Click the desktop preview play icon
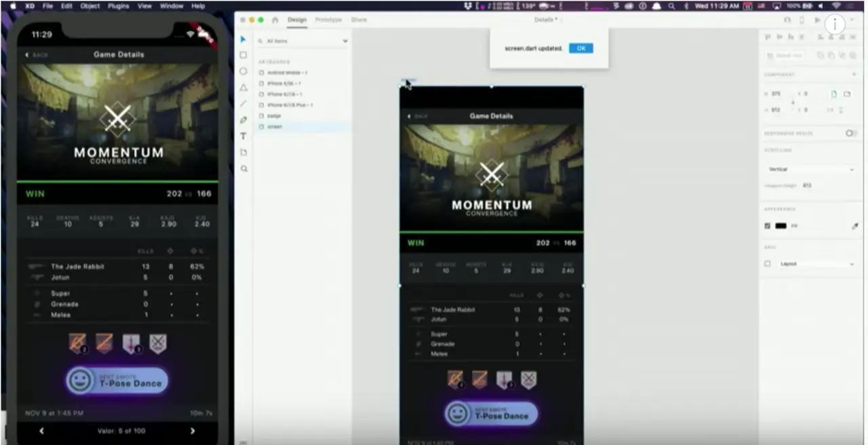This screenshot has width=868, height=445. point(817,20)
